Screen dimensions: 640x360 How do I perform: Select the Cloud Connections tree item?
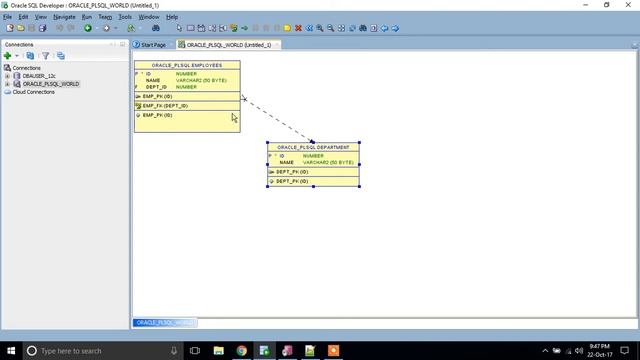[x=33, y=92]
